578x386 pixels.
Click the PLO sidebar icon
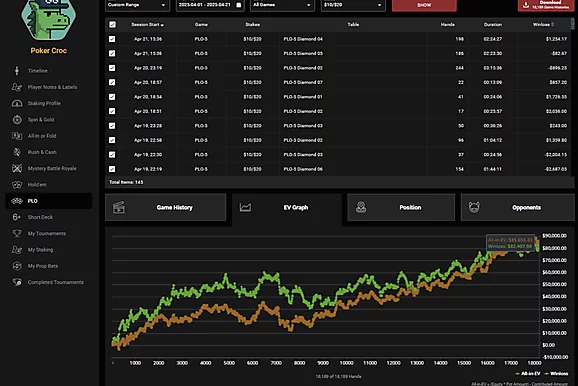pyautogui.click(x=17, y=201)
